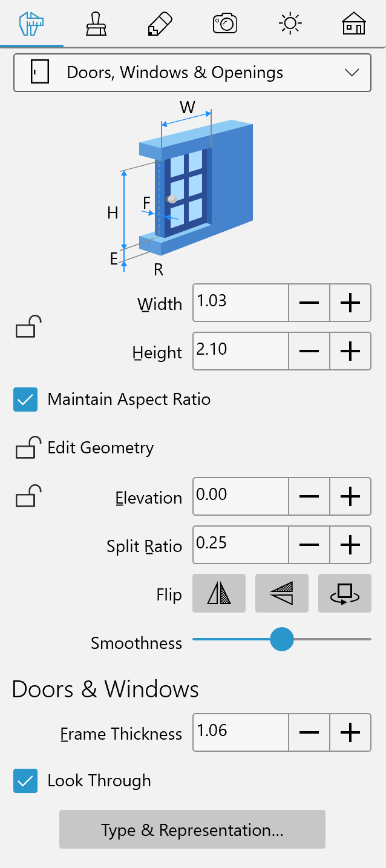Flip object vertically with triangle icon
The width and height of the screenshot is (386, 868).
click(x=282, y=594)
